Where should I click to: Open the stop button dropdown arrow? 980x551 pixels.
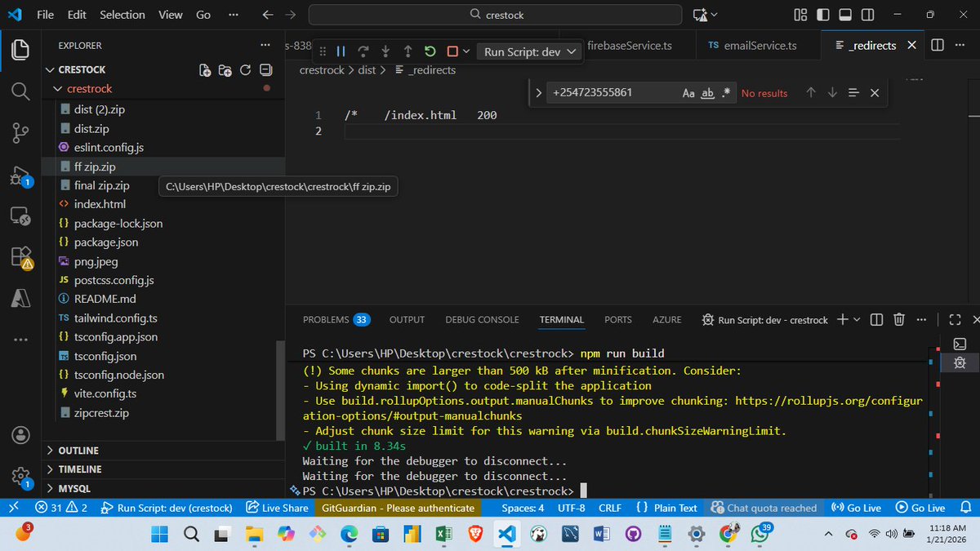click(466, 51)
